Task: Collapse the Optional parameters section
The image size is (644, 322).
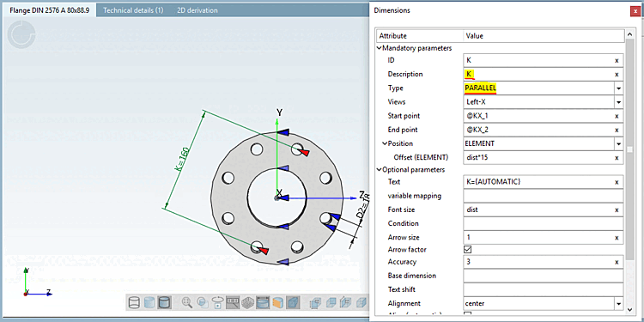Action: (379, 169)
